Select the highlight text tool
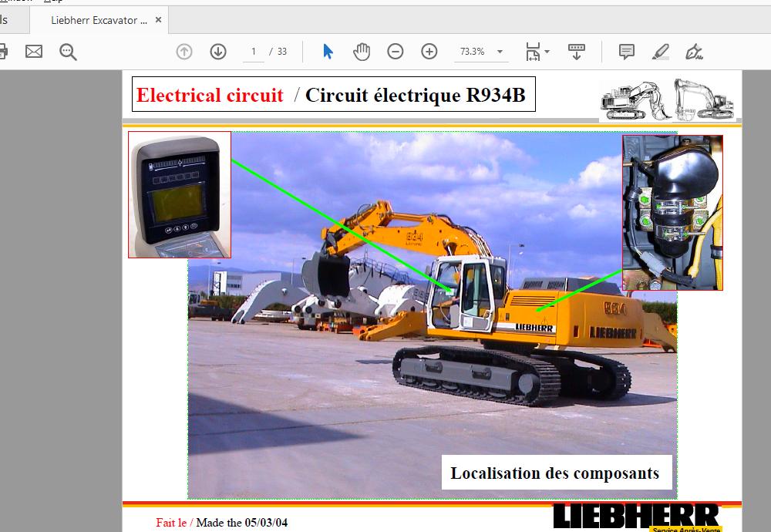This screenshot has width=771, height=532. pyautogui.click(x=661, y=51)
